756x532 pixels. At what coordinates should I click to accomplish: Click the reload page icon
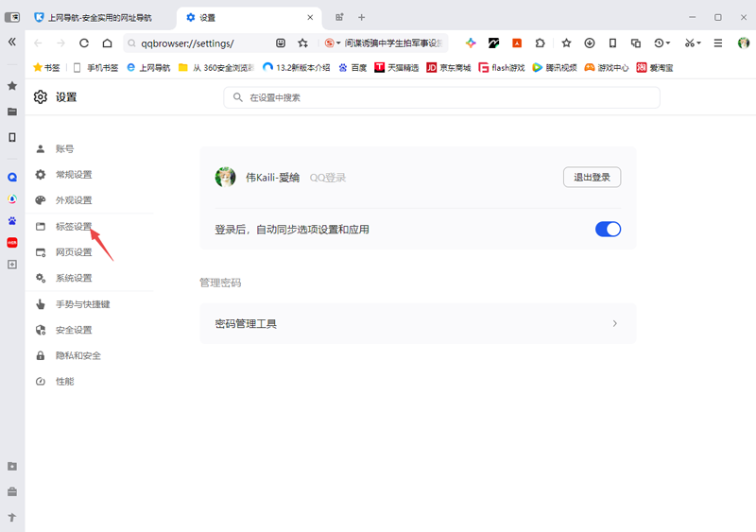click(x=84, y=43)
